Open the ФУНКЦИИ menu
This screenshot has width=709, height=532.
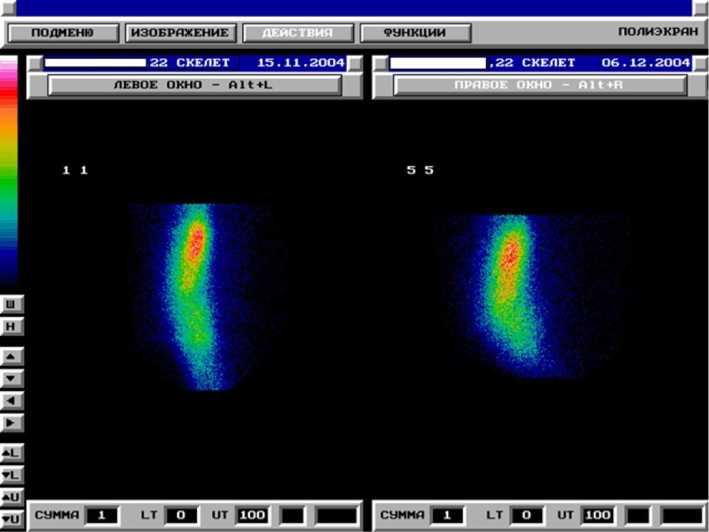pos(416,33)
